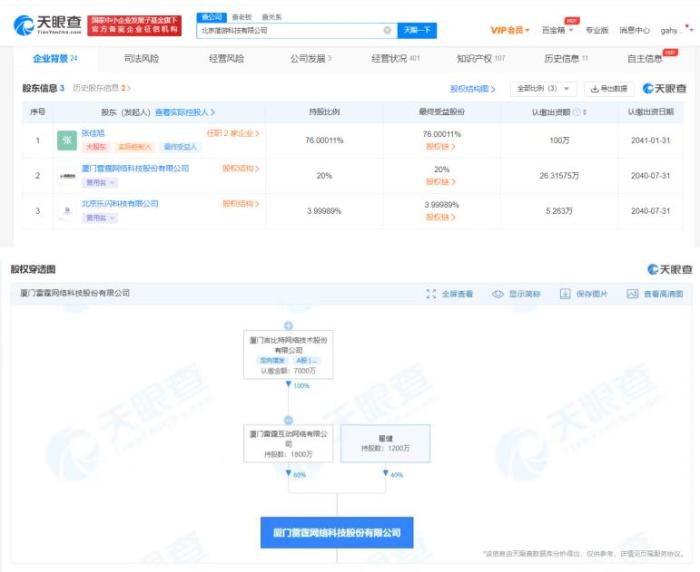Open the 股权结构图 link above the table
Screen dimensions: 700x572
[472, 89]
